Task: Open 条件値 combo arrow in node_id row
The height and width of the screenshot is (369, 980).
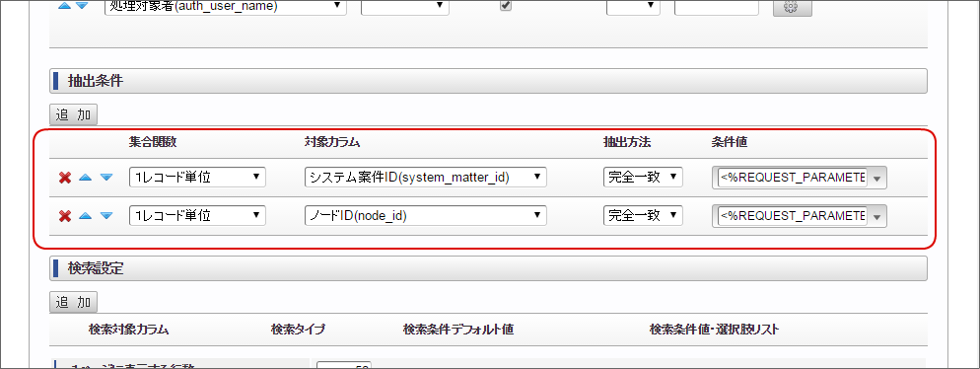Action: (x=876, y=216)
